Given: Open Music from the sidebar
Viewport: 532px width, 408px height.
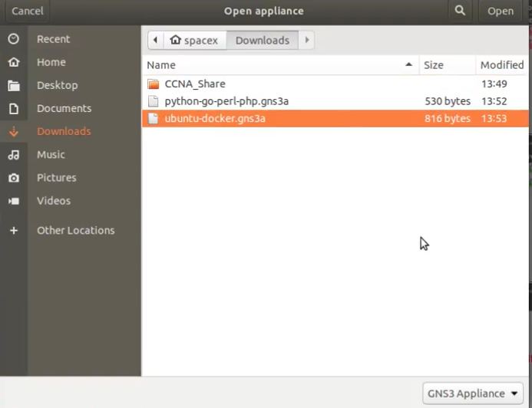Looking at the screenshot, I should click(x=51, y=154).
